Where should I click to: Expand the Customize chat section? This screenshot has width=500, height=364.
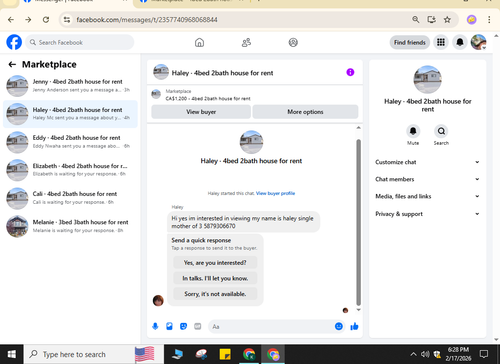pos(427,162)
